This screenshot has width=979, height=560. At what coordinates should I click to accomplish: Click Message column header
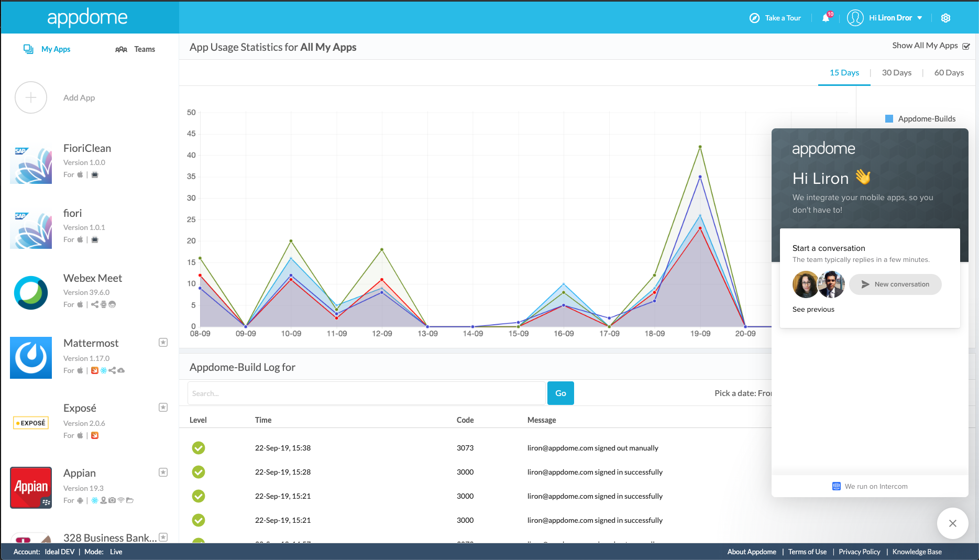542,420
